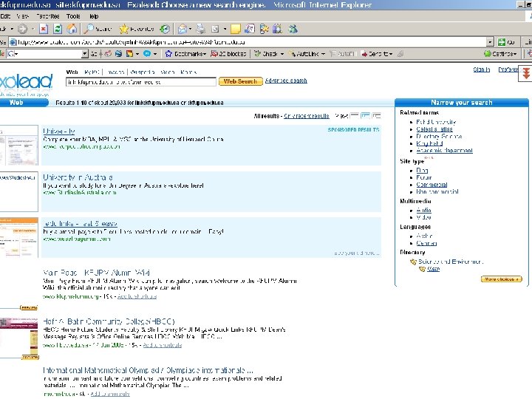Open the AutoLink dropdown arrow
Image resolution: width=532 pixels, height=399 pixels.
click(x=323, y=54)
